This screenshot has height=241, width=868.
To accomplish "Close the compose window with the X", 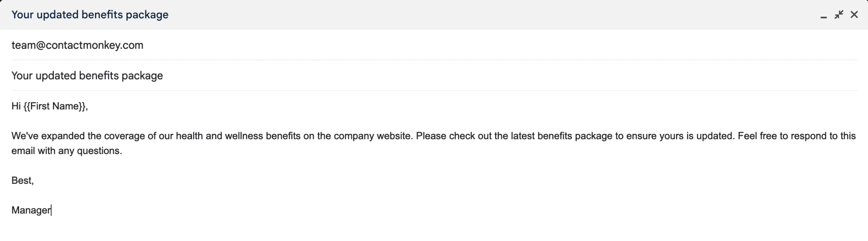I will click(854, 15).
